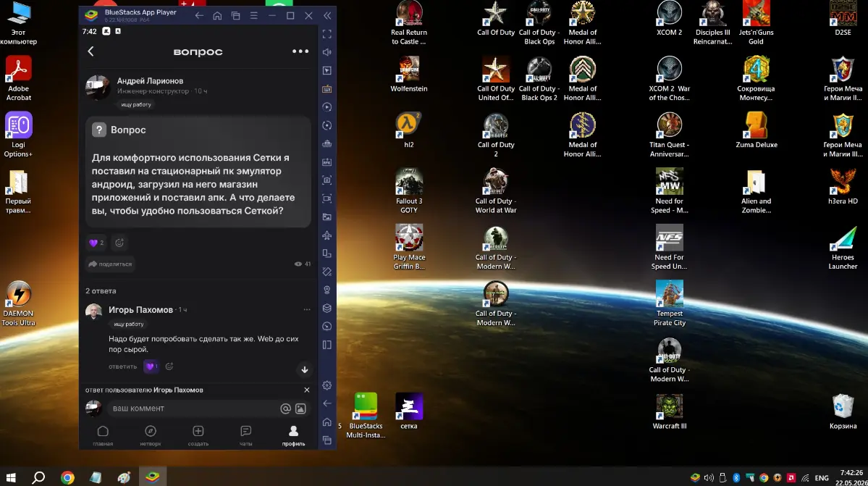Take a screenshot with BlueStacks camera icon

pyautogui.click(x=327, y=180)
